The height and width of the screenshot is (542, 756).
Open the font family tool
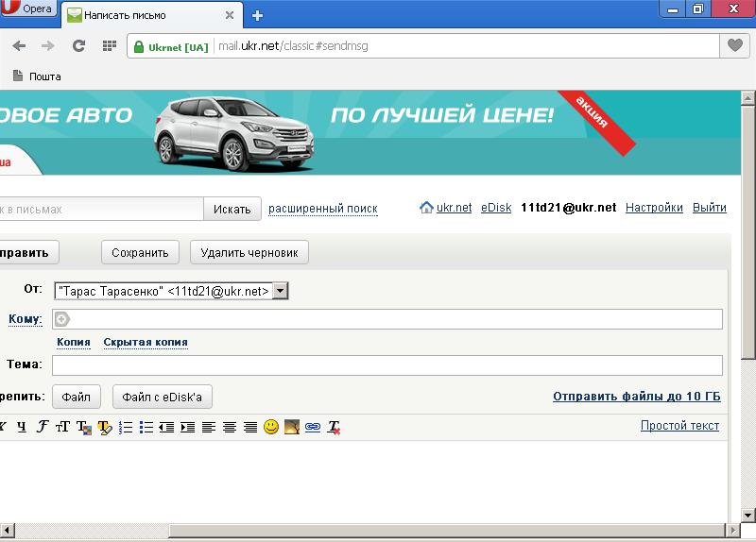coord(43,427)
